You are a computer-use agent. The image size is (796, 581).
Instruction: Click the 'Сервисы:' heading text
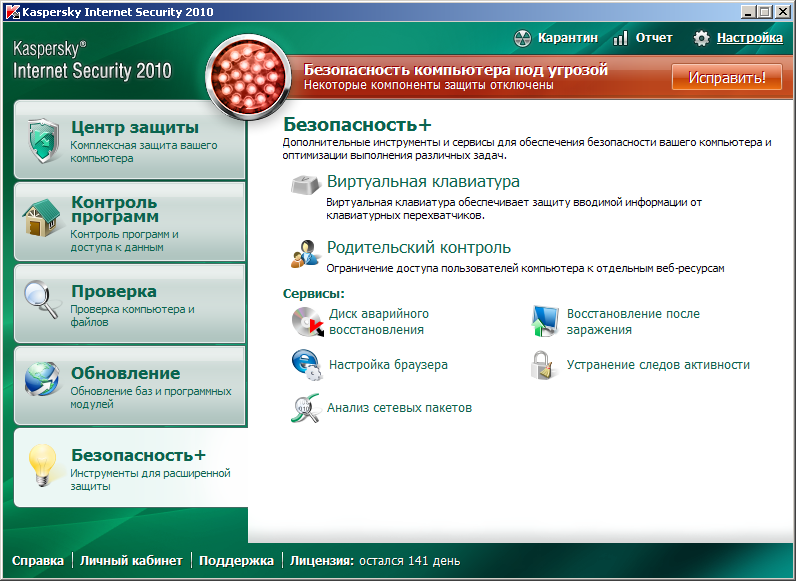pos(314,294)
